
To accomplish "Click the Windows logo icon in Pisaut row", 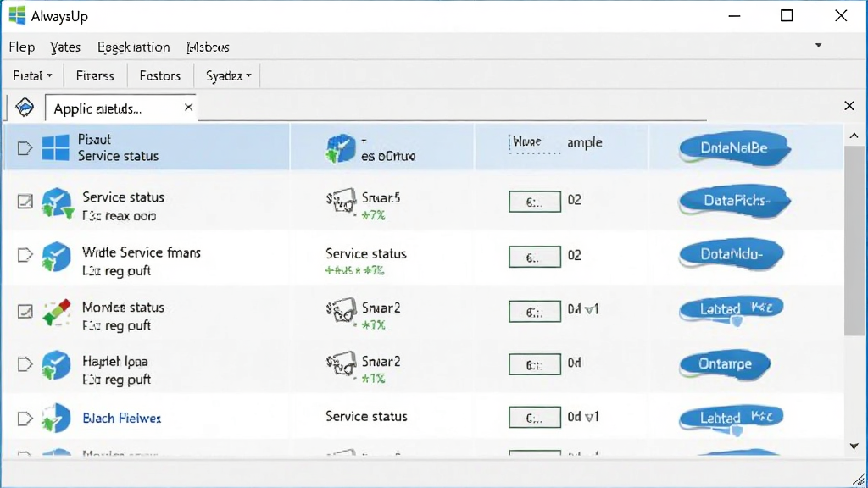I will [55, 147].
